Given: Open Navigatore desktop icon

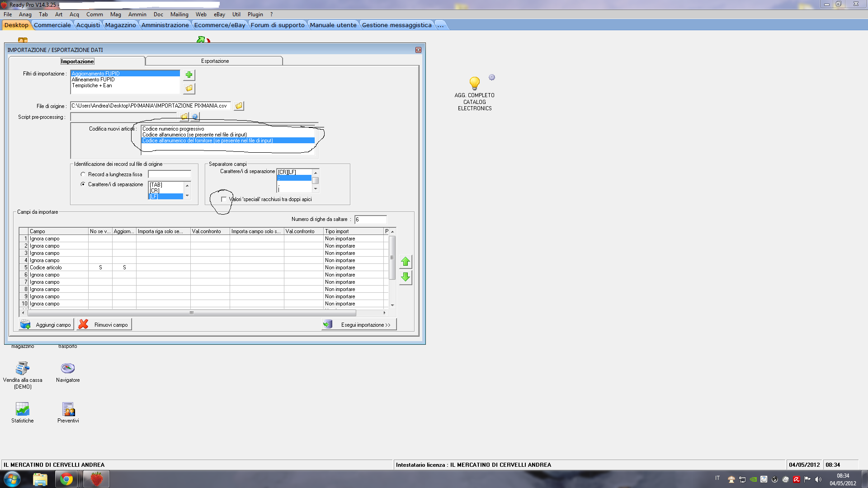Looking at the screenshot, I should tap(68, 368).
